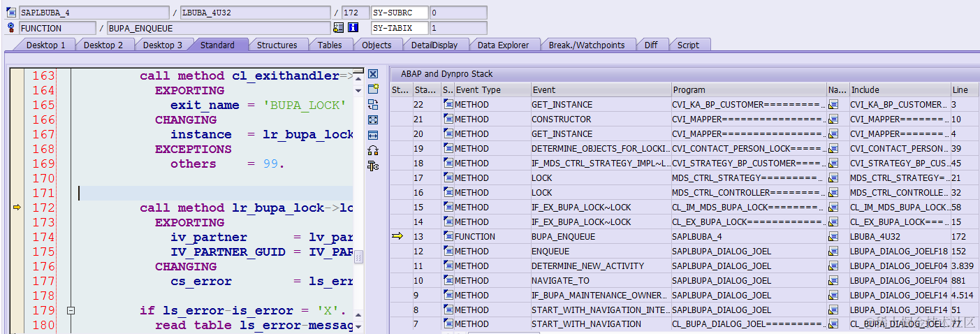Click the vertical scrollbar thumb of source editor
Screen dimensions: 980x334
[359, 257]
